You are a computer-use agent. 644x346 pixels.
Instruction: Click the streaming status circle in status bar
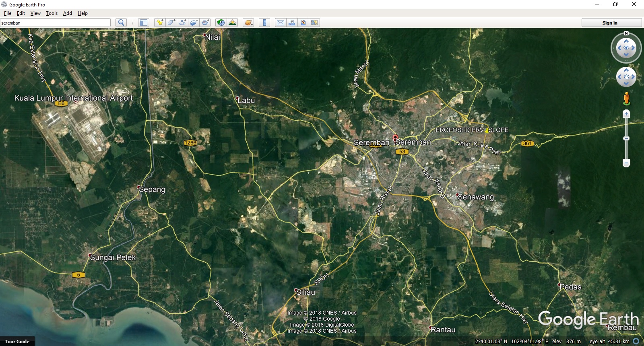pos(636,341)
